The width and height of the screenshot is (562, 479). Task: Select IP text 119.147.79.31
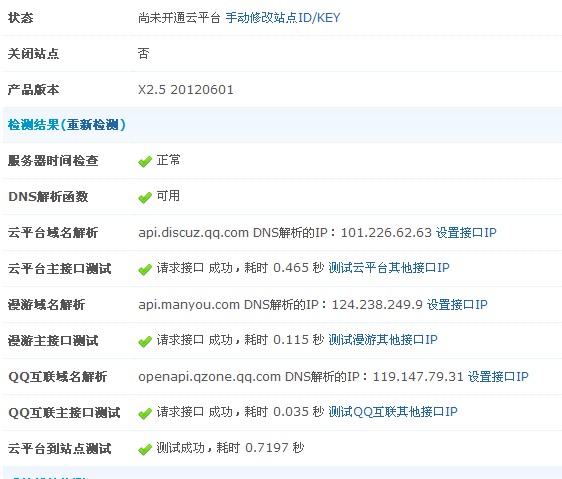[x=418, y=377]
